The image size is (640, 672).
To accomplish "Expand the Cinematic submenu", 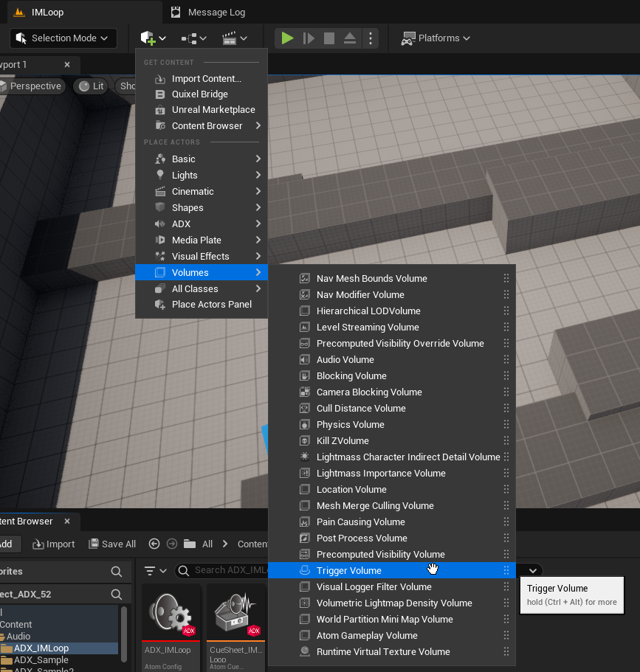I will click(202, 192).
